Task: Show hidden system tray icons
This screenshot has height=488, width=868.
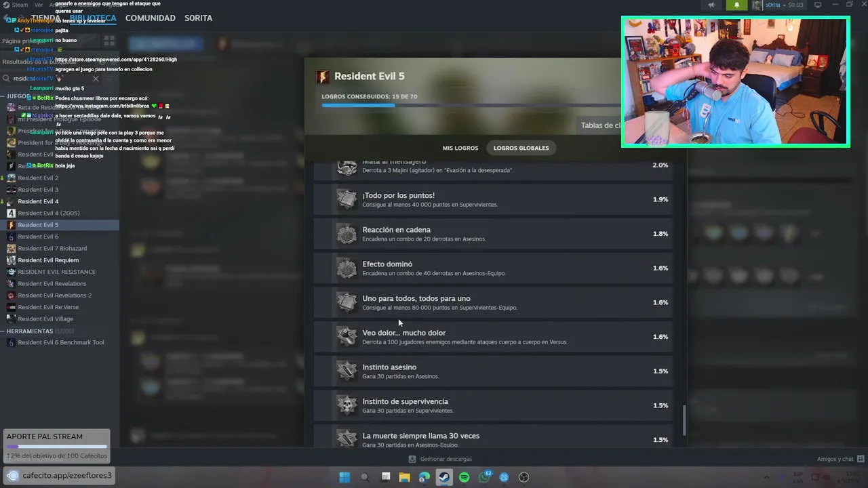Action: point(766,477)
